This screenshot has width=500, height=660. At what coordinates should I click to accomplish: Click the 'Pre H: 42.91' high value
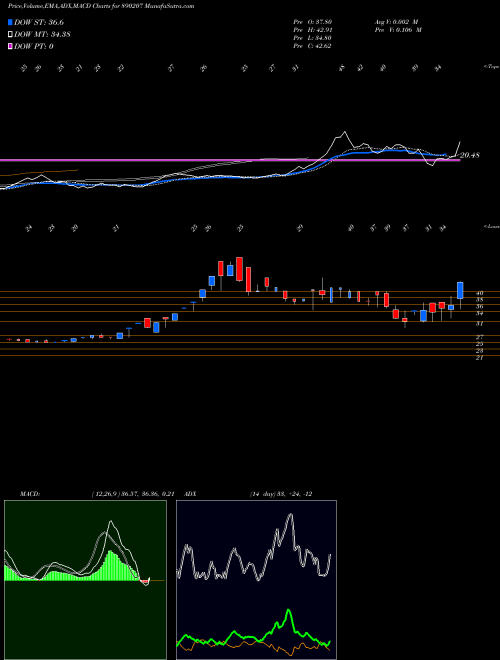pyautogui.click(x=312, y=30)
